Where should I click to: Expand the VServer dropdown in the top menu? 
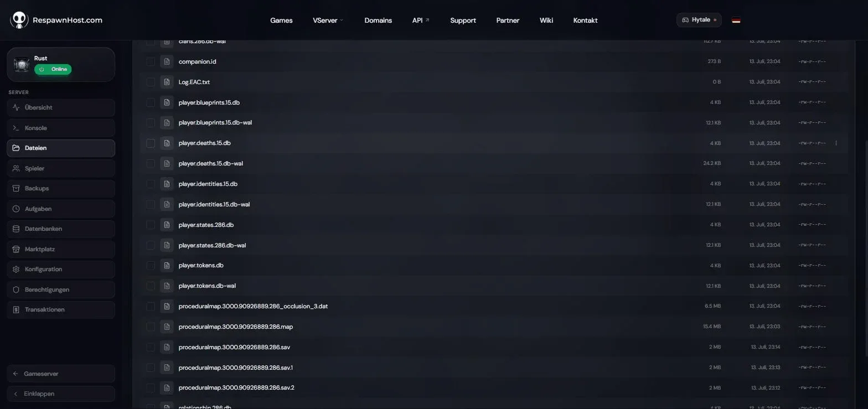pos(328,20)
